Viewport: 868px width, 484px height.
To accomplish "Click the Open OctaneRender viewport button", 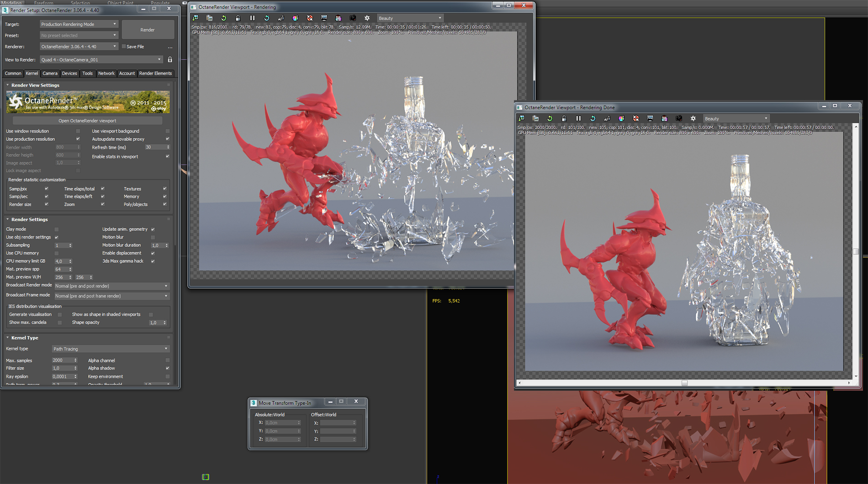I will point(87,121).
